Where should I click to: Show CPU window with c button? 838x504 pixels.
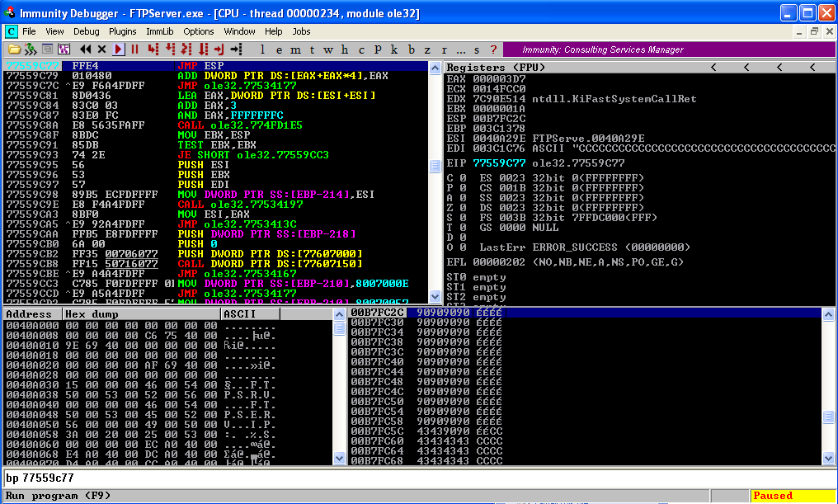click(x=361, y=49)
